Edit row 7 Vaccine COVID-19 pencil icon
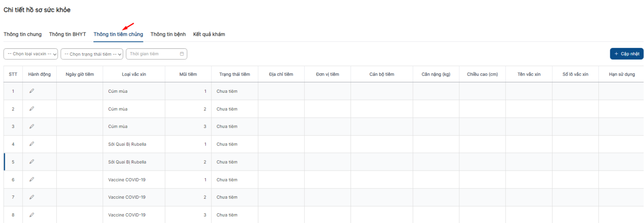The image size is (644, 223). point(32,197)
